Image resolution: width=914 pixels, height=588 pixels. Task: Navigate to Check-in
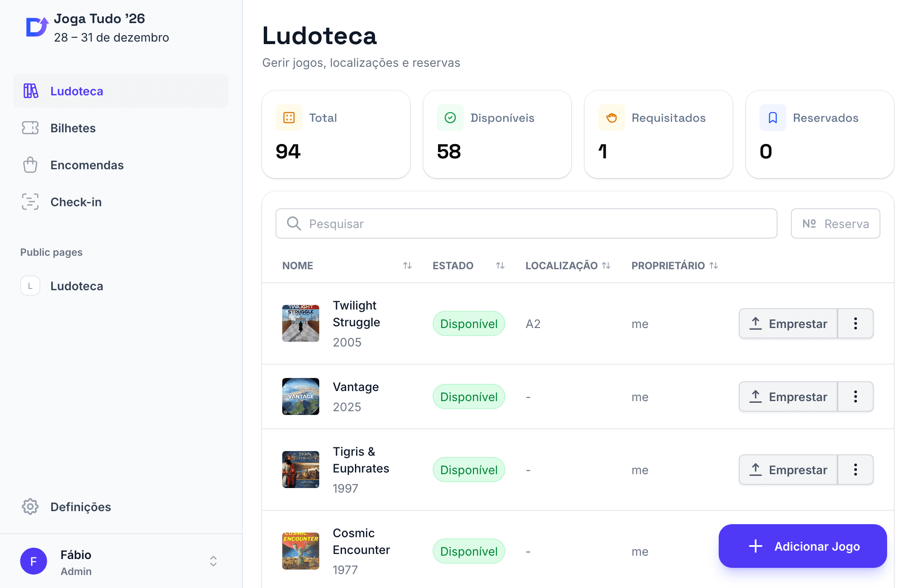(x=121, y=202)
